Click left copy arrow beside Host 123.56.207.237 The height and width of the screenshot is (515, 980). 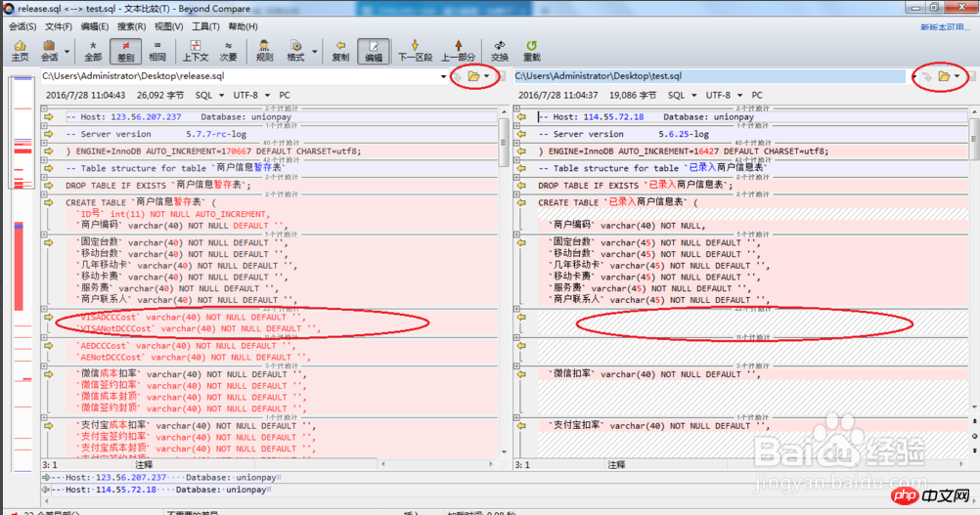49,116
